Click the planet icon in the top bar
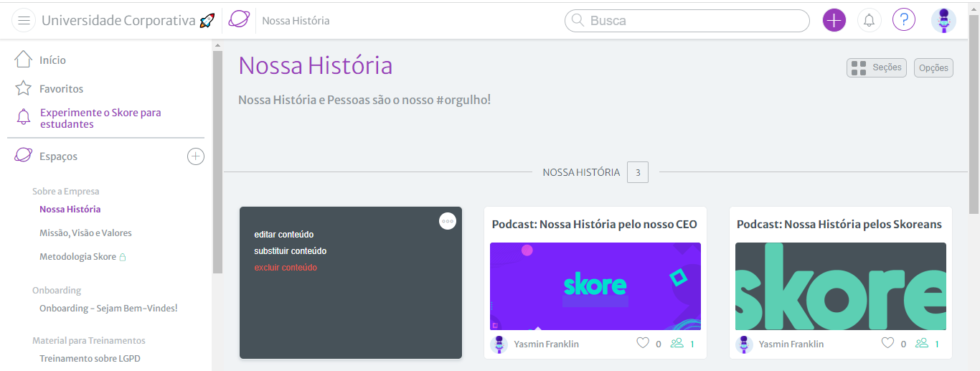The width and height of the screenshot is (980, 371). pyautogui.click(x=239, y=19)
